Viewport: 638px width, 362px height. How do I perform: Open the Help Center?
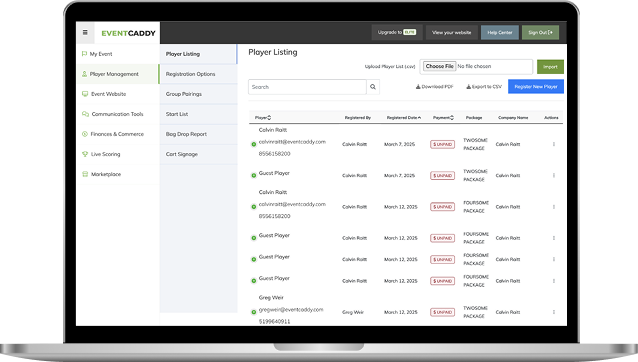500,32
